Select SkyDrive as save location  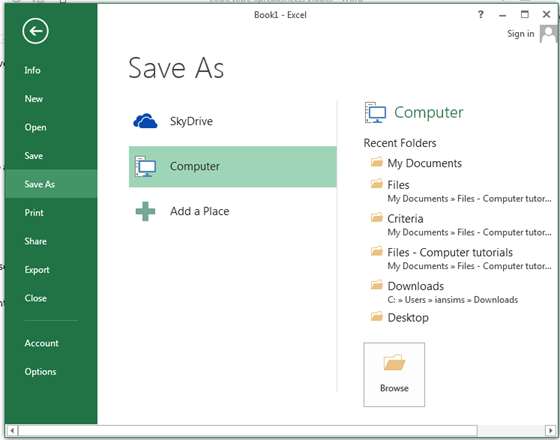point(232,121)
